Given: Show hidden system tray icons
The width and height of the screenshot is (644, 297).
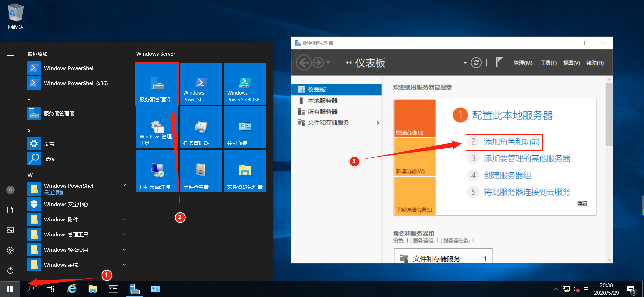Looking at the screenshot, I should pos(556,289).
